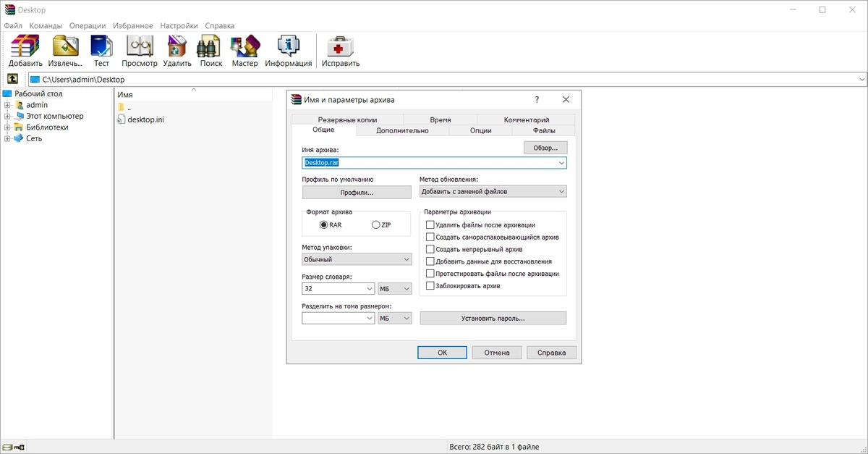Click the Профили... button
The height and width of the screenshot is (454, 868).
tap(357, 193)
